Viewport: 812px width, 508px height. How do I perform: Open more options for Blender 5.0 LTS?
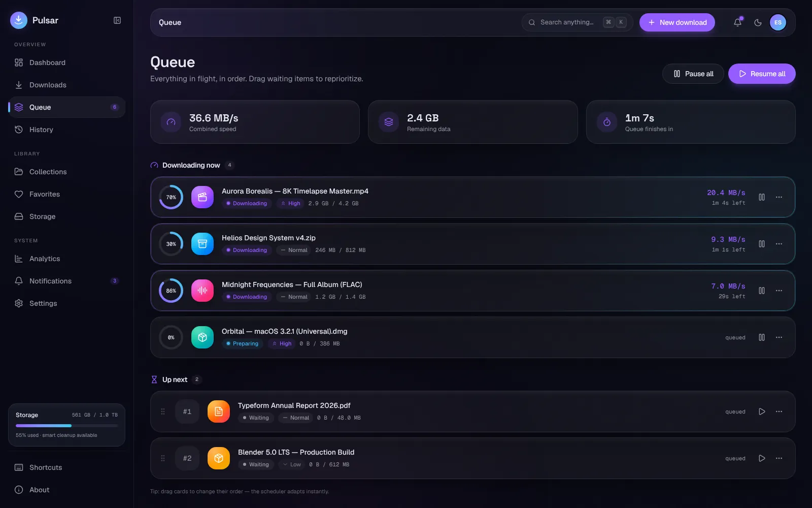click(x=779, y=458)
